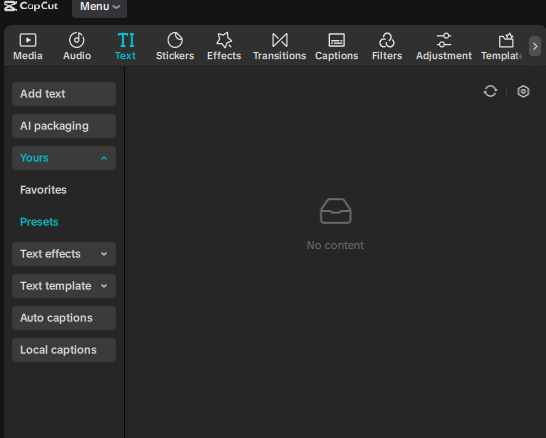
Task: Expand the Text effects section
Action: click(x=64, y=254)
